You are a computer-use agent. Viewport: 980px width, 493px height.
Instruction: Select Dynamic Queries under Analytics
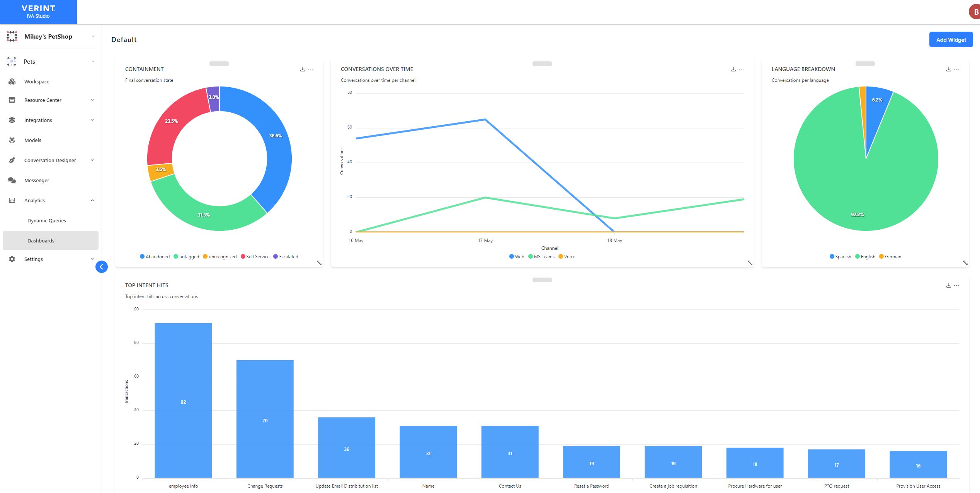point(46,220)
